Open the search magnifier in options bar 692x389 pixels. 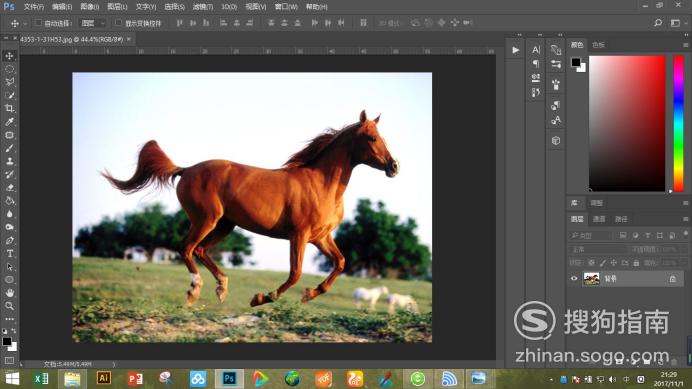(658, 23)
